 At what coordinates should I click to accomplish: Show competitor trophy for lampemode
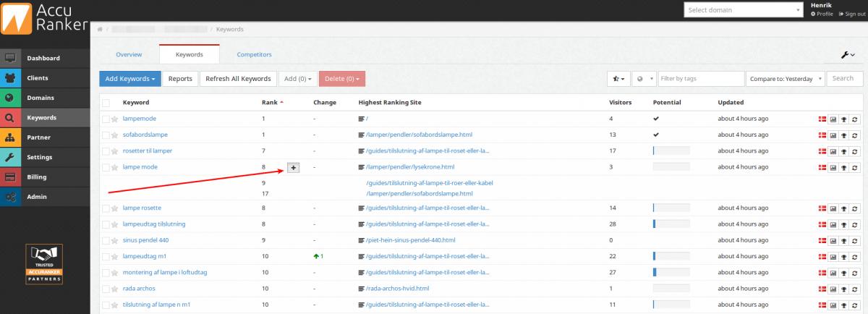click(x=844, y=119)
